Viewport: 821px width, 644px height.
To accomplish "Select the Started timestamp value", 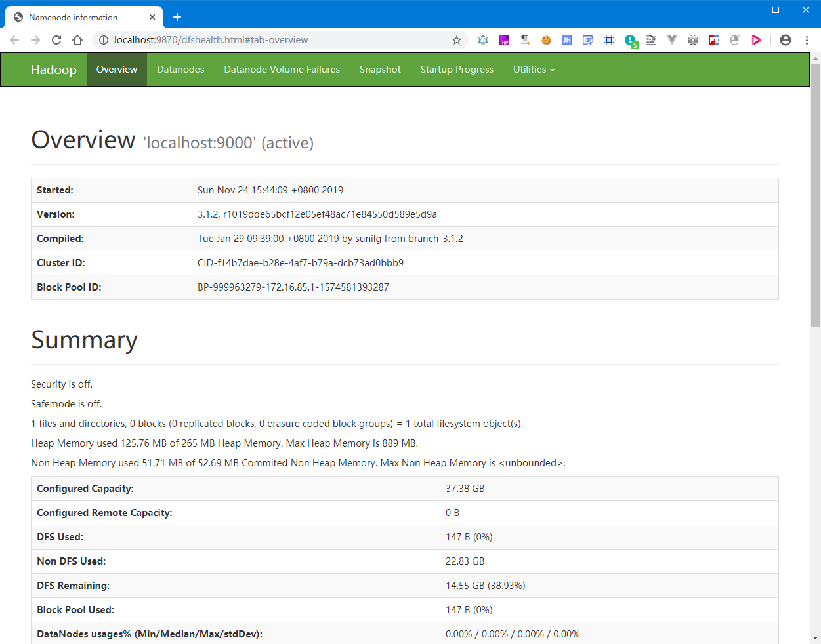I will tap(270, 190).
